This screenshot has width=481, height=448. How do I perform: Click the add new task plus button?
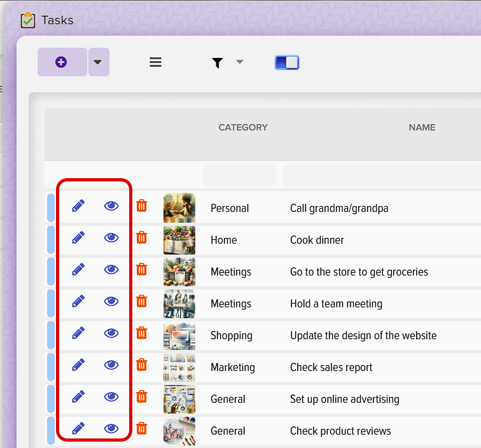(x=62, y=62)
